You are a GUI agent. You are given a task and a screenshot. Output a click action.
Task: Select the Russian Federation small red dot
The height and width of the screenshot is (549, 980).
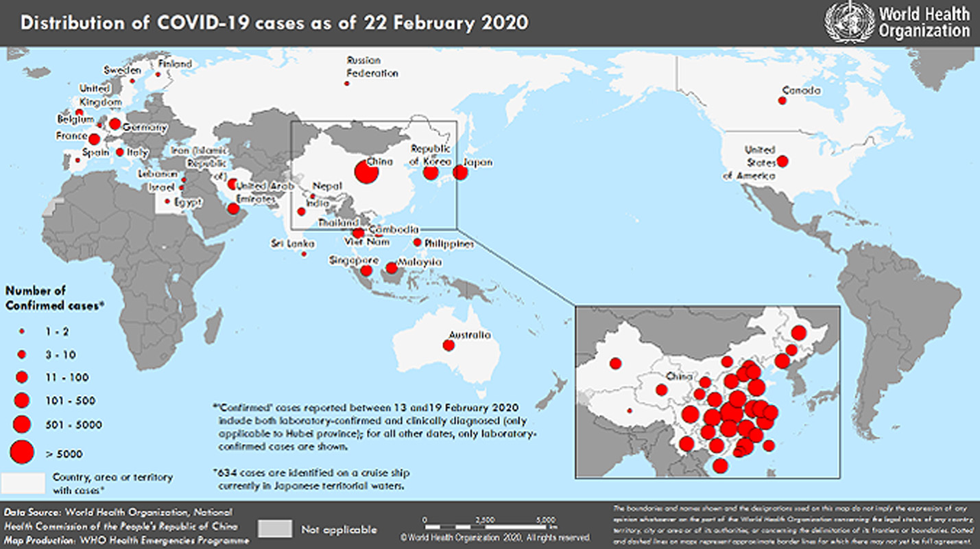347,84
